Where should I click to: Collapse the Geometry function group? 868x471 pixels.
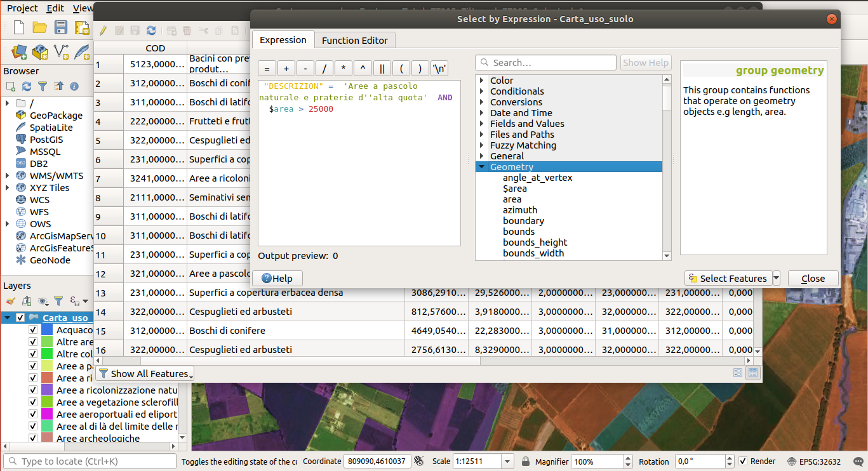[482, 167]
